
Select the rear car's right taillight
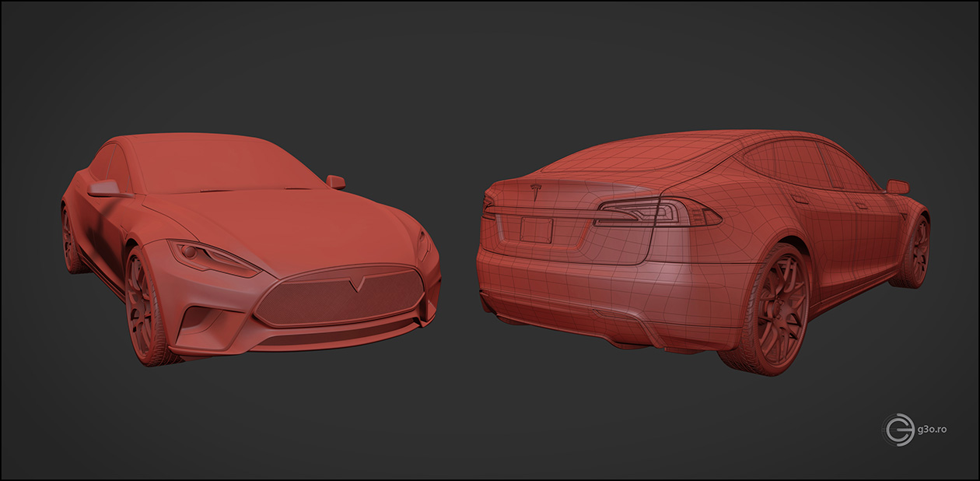pos(653,211)
